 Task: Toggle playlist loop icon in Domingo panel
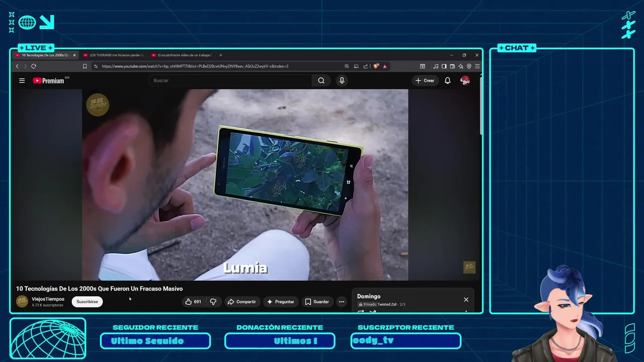361,312
